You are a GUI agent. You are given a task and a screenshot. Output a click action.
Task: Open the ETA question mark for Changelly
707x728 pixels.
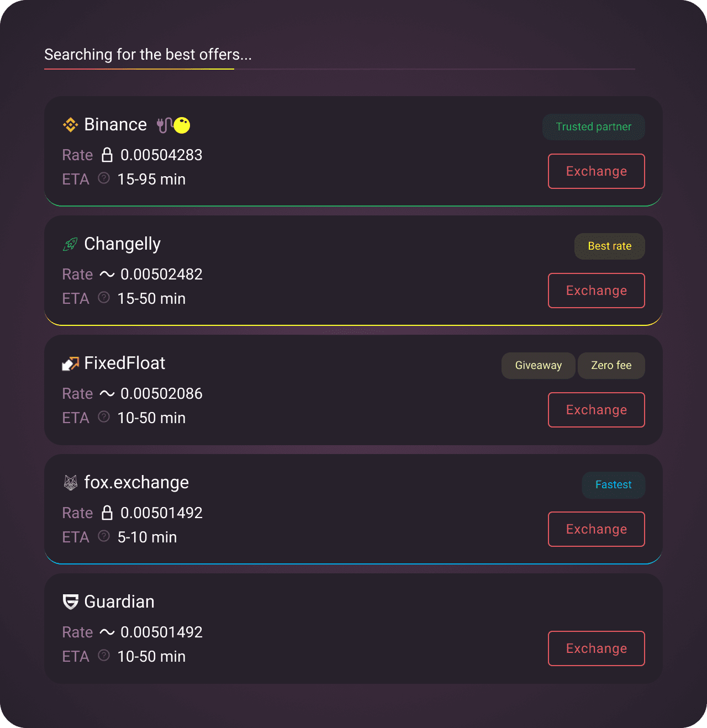pyautogui.click(x=104, y=297)
